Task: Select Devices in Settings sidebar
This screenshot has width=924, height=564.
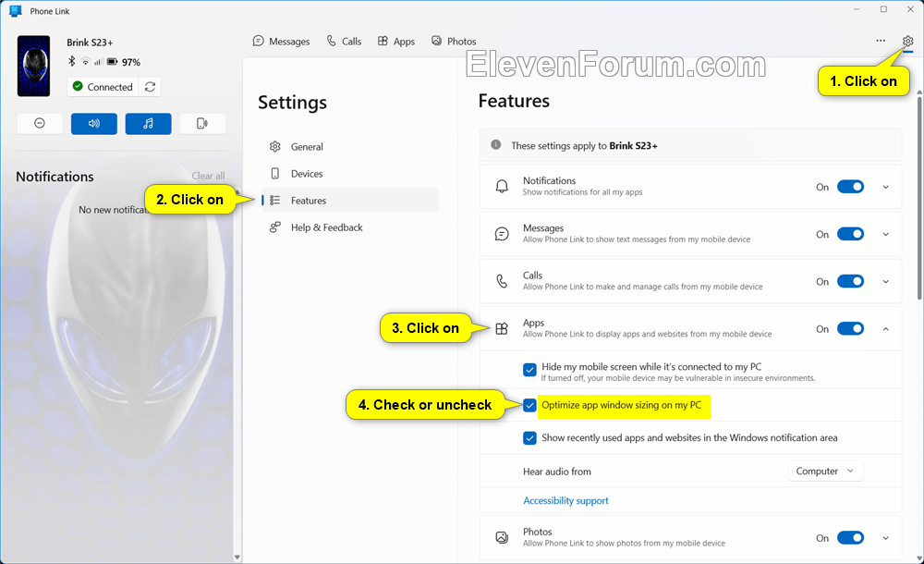Action: (350, 174)
